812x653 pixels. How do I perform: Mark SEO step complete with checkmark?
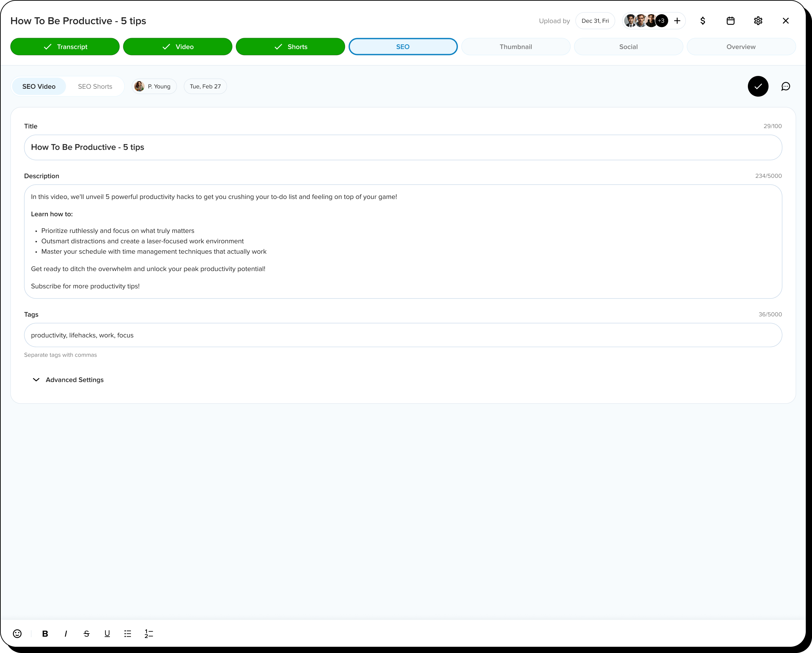758,86
